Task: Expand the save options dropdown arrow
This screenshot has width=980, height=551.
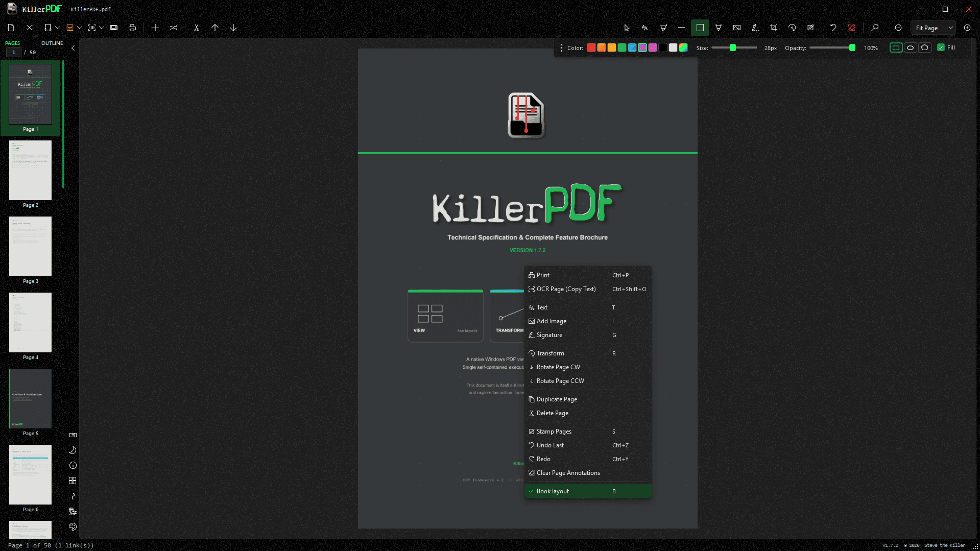Action: tap(80, 28)
